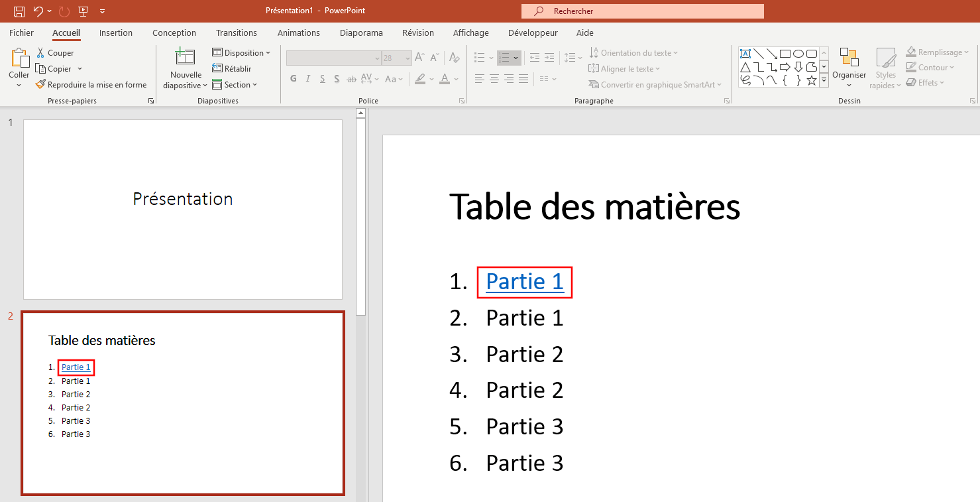Screen dimensions: 980x502
Task: Start slideshow from the quick access toolbar
Action: 83,11
